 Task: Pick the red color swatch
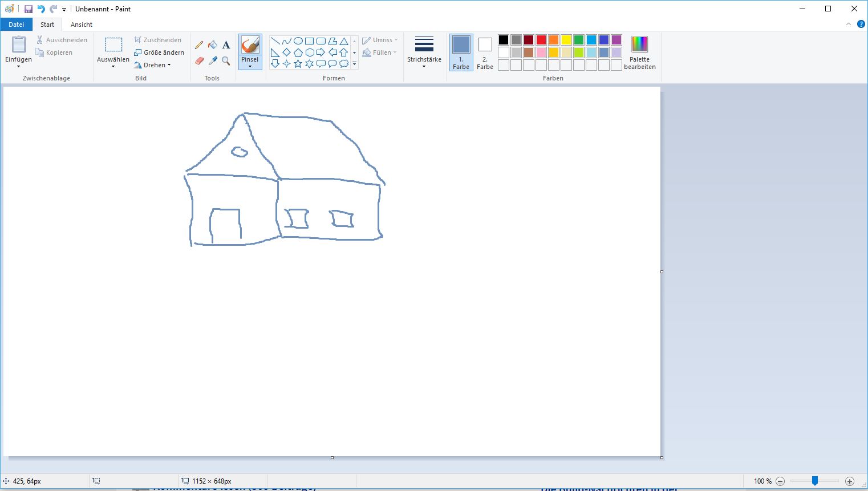point(541,40)
